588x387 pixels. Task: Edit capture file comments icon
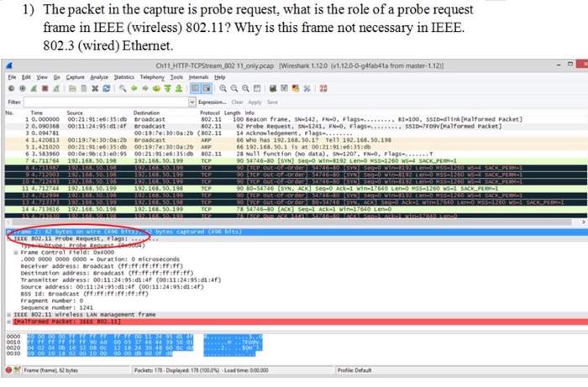point(17,370)
